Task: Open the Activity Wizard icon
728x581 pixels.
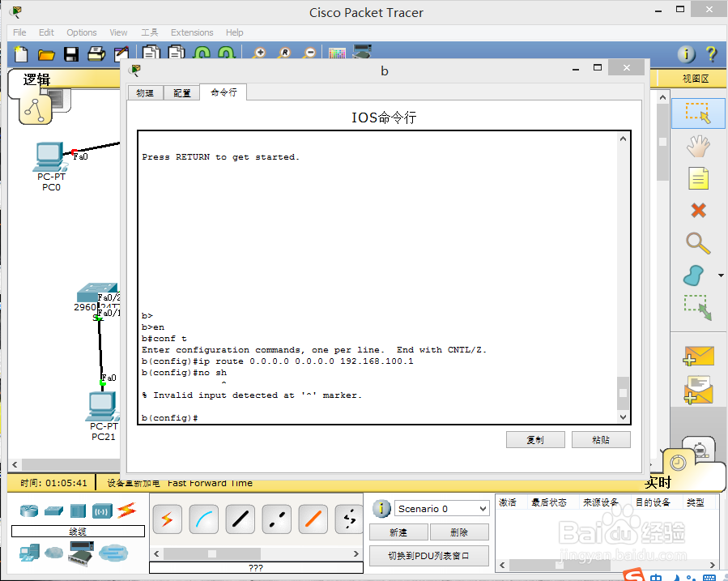Action: click(x=121, y=54)
